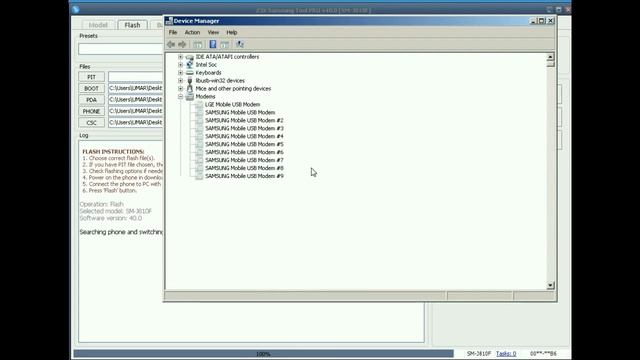640x360 pixels.
Task: Click the Scan for hardware changes icon
Action: [x=240, y=44]
